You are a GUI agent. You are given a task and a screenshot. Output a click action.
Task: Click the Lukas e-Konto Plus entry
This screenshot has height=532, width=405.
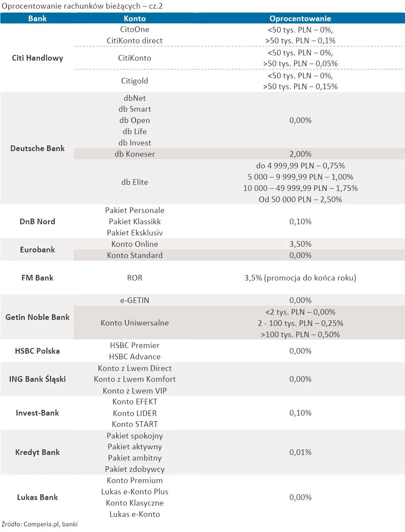[135, 492]
